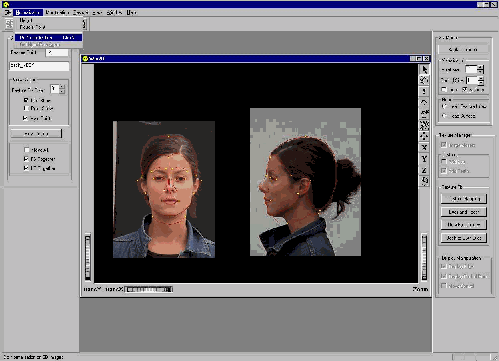Select the dotted mesh-points tool icon

[x=424, y=125]
